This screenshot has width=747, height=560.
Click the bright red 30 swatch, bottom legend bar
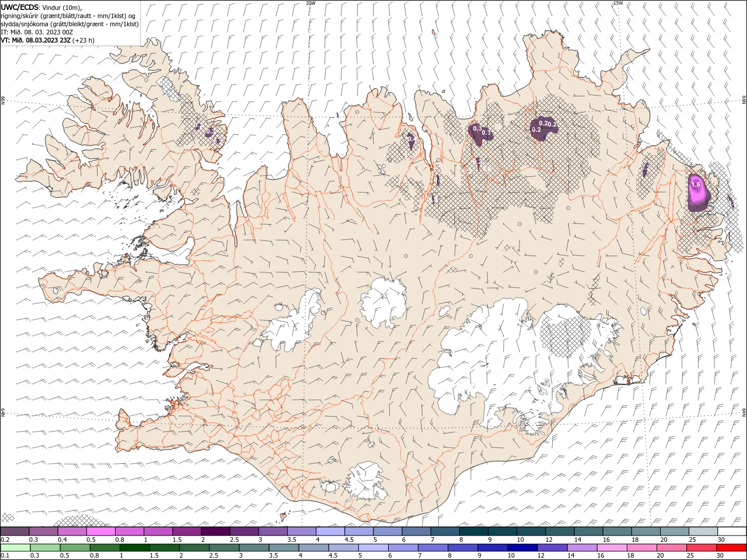[x=732, y=548]
